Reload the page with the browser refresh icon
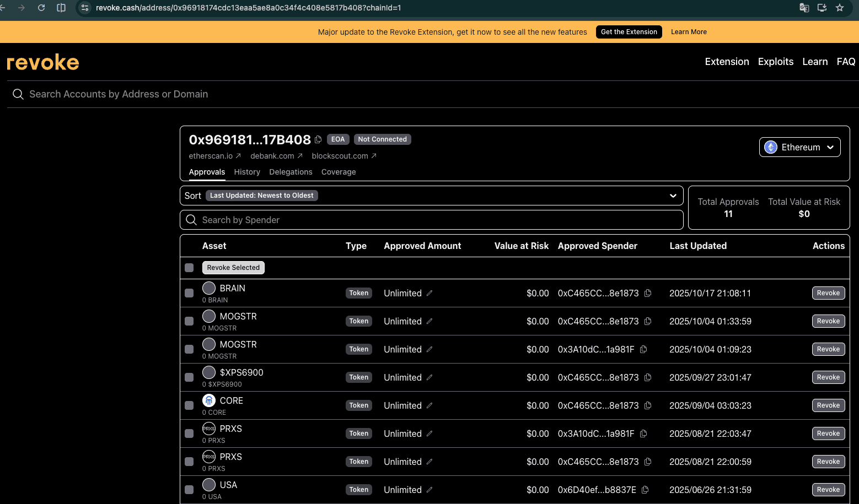The width and height of the screenshot is (859, 504). pyautogui.click(x=41, y=8)
